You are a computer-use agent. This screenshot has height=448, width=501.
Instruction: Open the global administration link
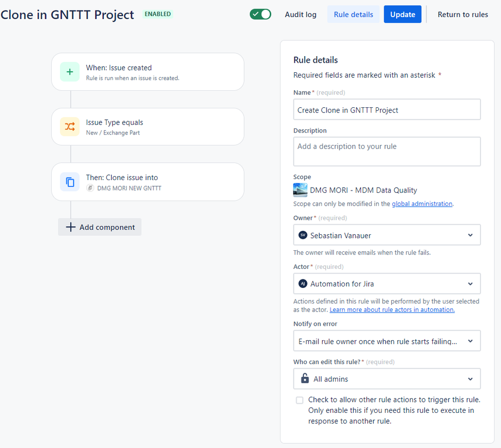point(422,204)
